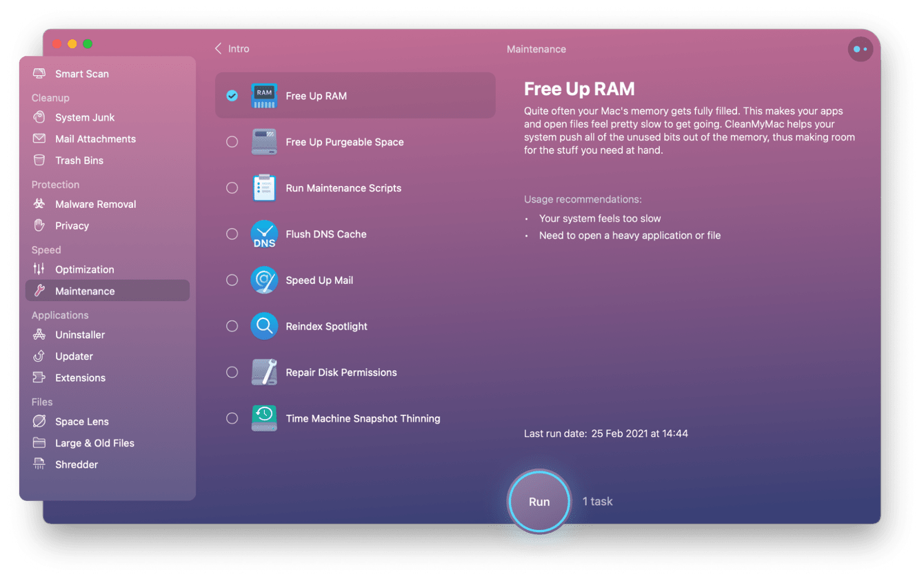The width and height of the screenshot is (924, 581).
Task: Click the Smart Scan monitor icon
Action: 39,74
